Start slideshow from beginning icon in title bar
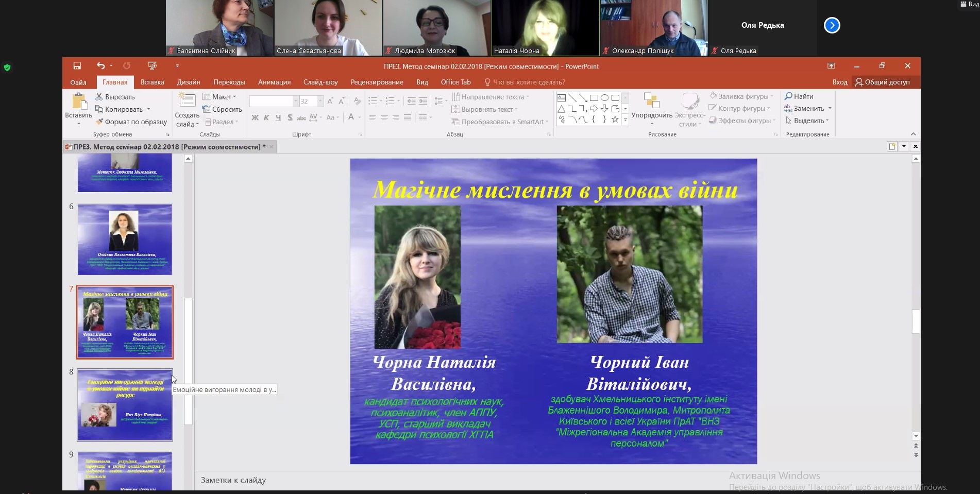This screenshot has width=980, height=494. point(152,66)
